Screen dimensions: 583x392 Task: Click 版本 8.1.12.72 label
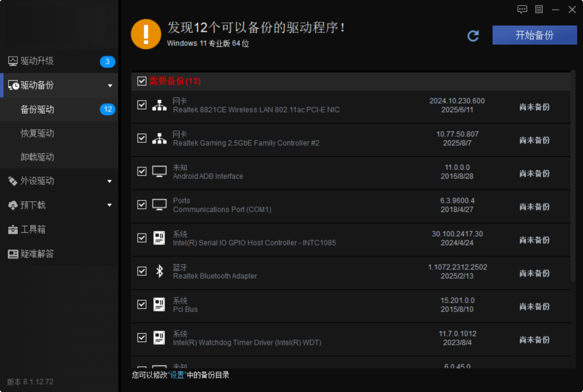pos(30,382)
